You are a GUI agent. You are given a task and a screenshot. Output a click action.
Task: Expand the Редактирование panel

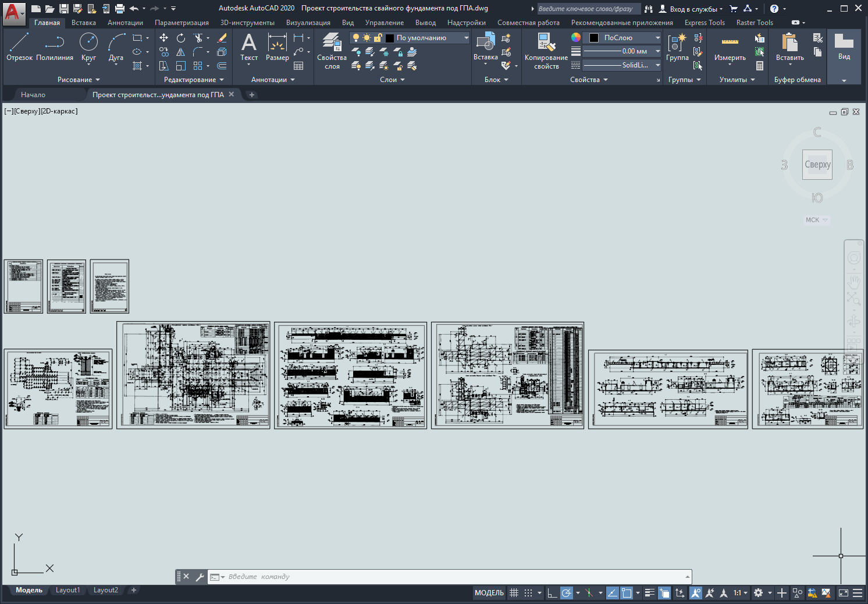coord(194,80)
